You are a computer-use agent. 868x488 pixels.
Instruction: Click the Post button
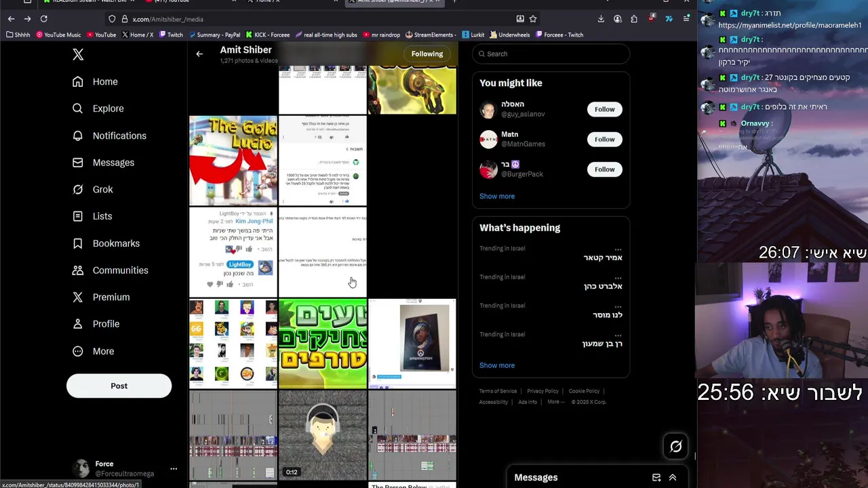coord(119,386)
